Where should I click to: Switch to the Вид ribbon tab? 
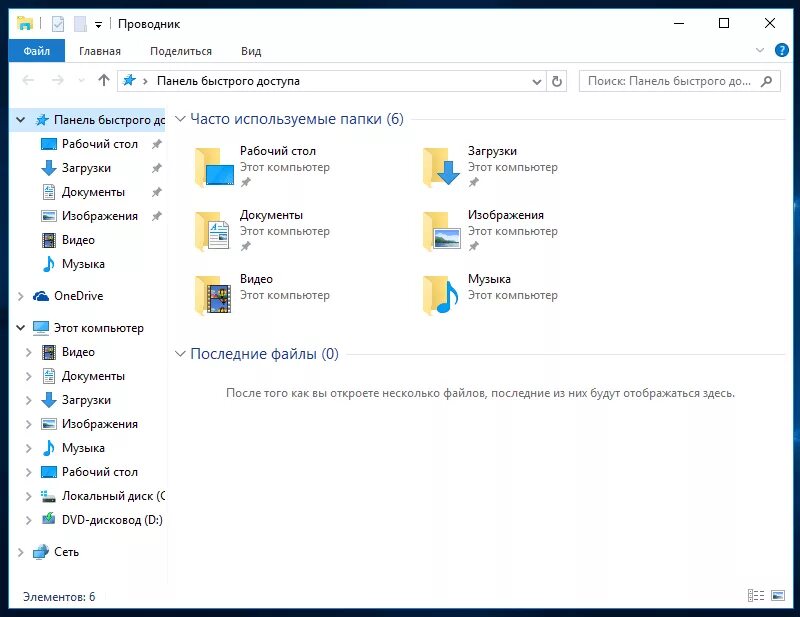point(251,51)
